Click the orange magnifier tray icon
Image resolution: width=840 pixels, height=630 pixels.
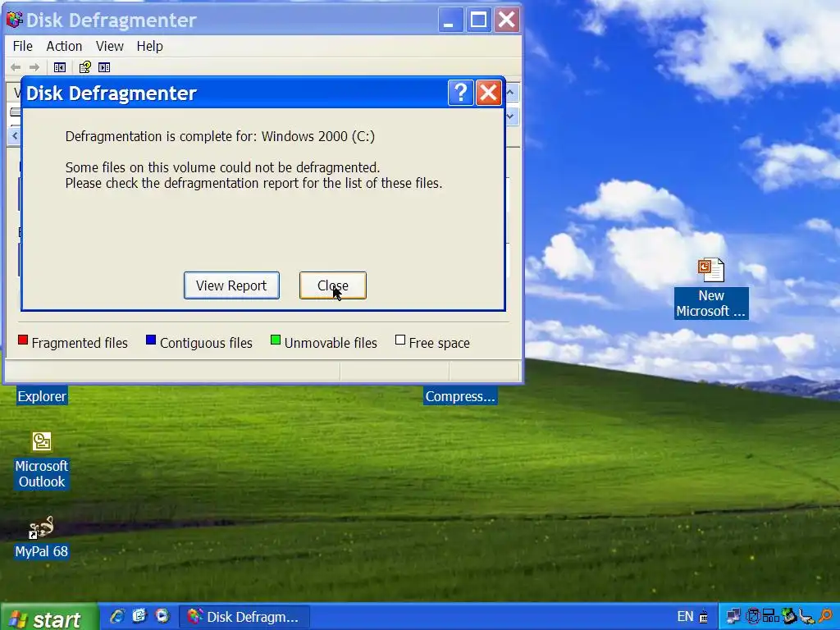pos(825,617)
